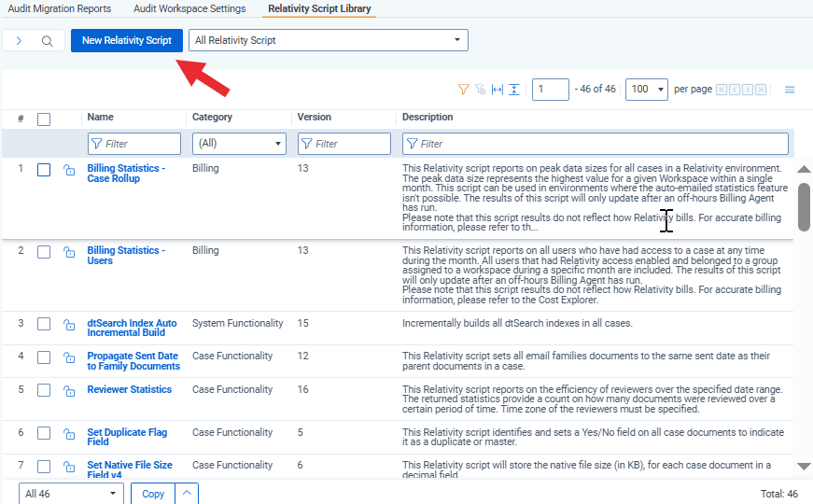
Task: Select the Set Duplicate Flag Field row checkbox
Action: pos(44,433)
